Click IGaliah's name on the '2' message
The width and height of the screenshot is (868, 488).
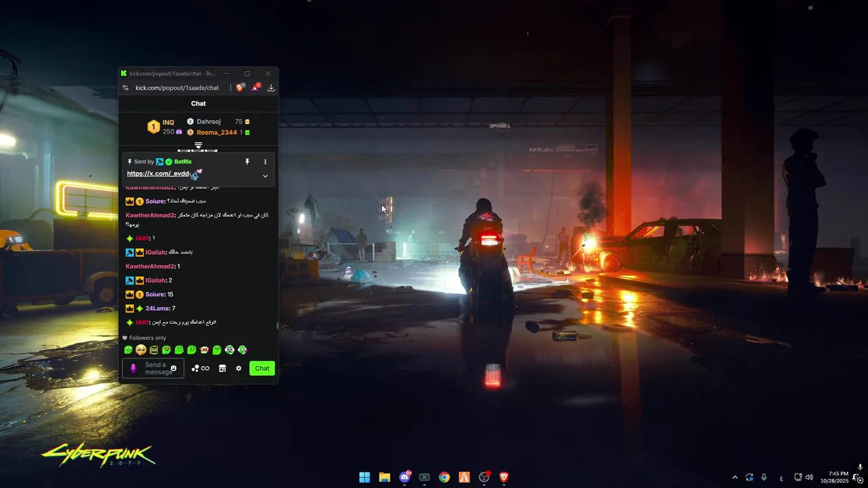(155, 280)
